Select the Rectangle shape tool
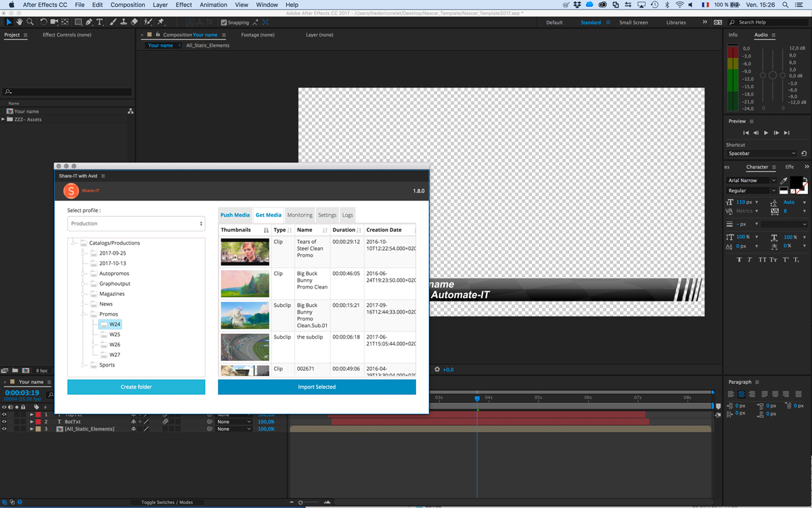 78,22
